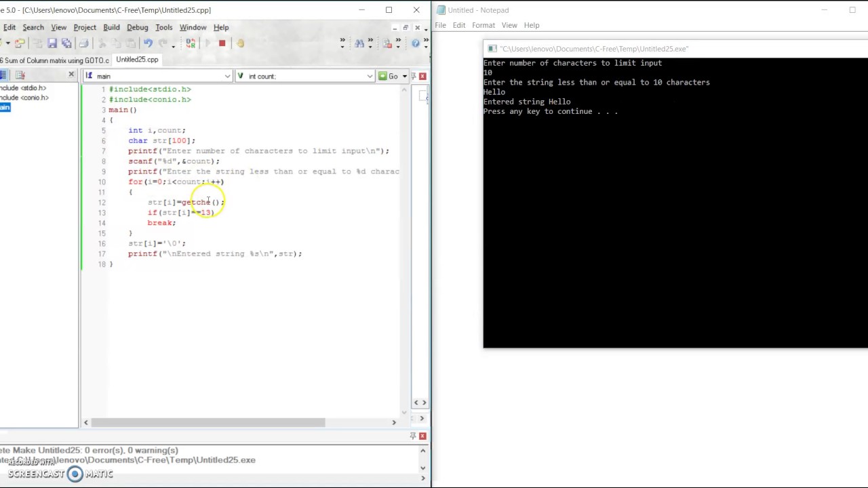Click the 'char str[100];' code line
This screenshot has width=868, height=488.
pyautogui.click(x=161, y=140)
